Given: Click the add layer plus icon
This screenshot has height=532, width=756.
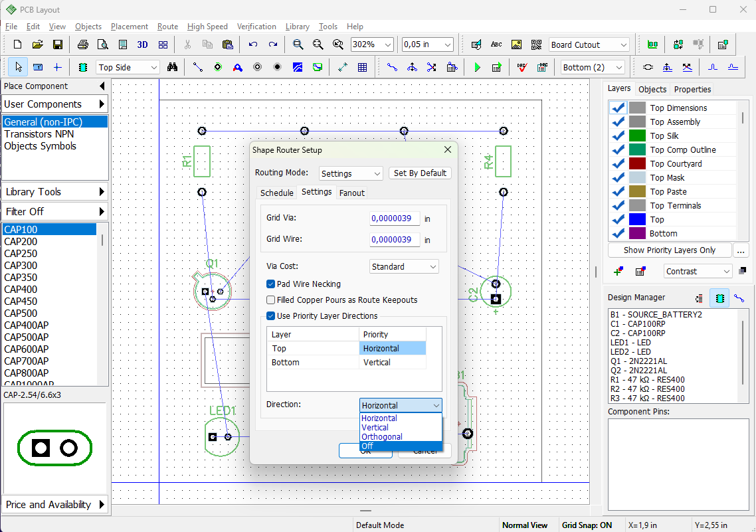Looking at the screenshot, I should (618, 271).
